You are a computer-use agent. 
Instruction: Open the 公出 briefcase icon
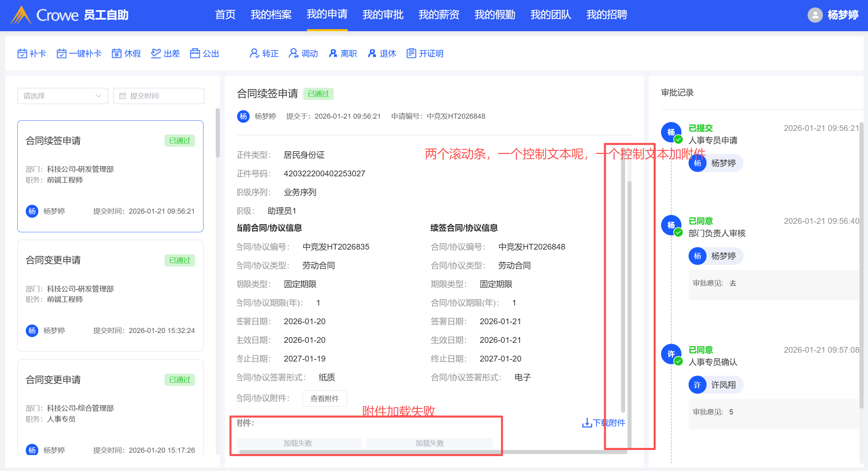[x=195, y=54]
